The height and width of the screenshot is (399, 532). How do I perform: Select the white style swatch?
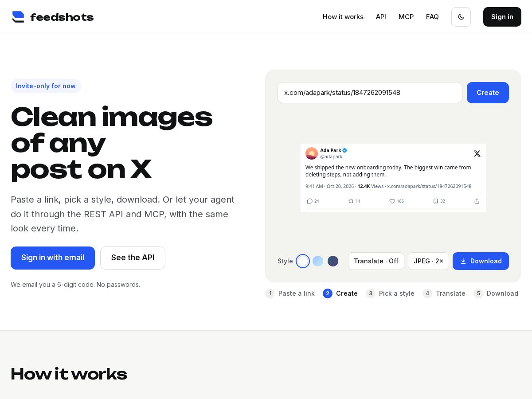point(303,261)
